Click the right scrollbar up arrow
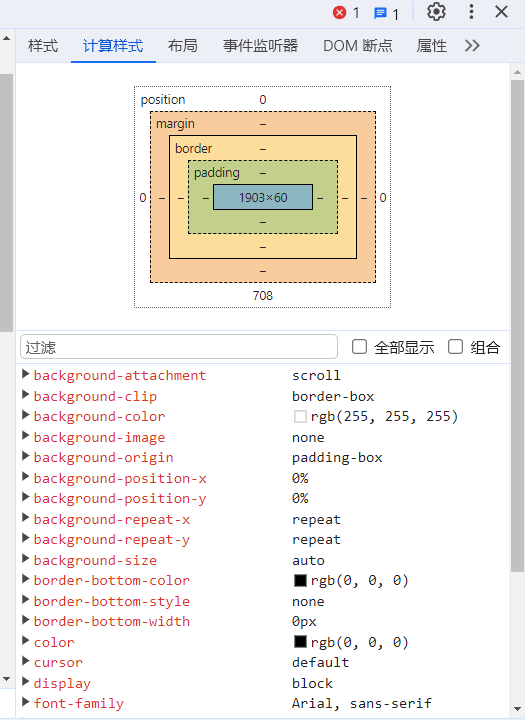 click(517, 72)
